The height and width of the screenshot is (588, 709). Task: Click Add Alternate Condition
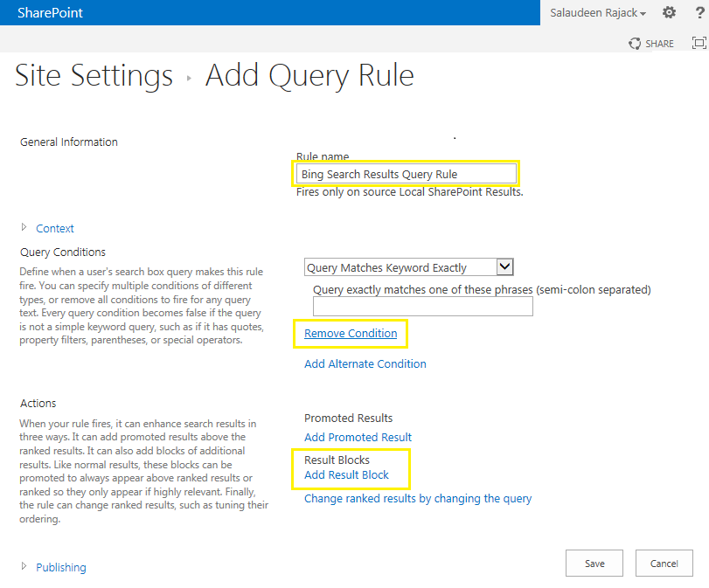(365, 363)
